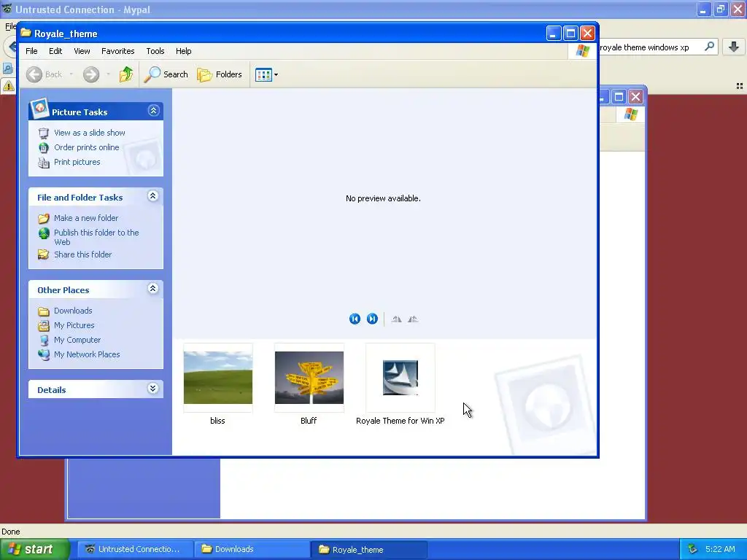Go to My Computer in Other Places
Screen dimensions: 747x560
(77, 340)
